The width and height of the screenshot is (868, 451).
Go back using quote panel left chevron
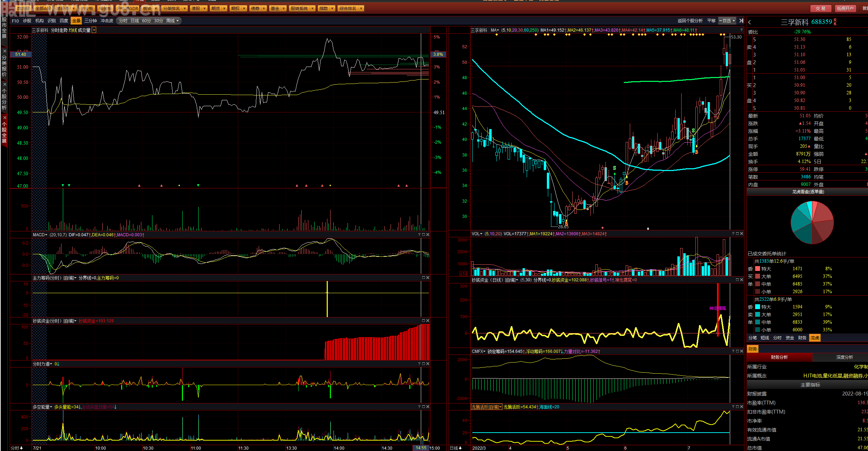tap(750, 22)
